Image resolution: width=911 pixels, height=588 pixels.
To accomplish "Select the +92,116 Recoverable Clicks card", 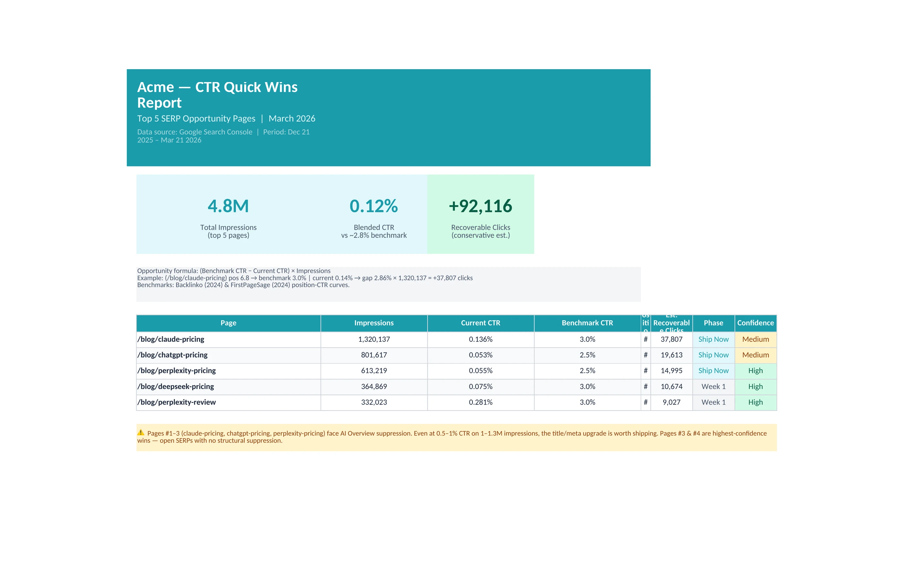I will 480,214.
